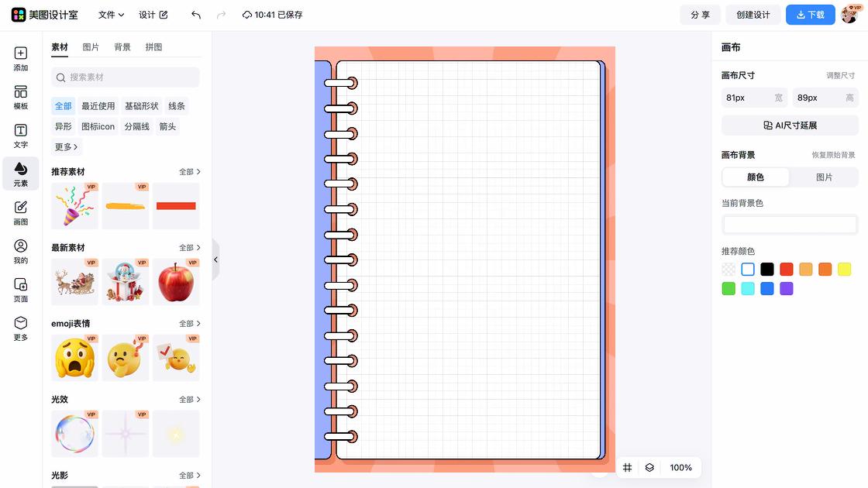Select the yellow brush stroke material
This screenshot has height=488, width=868.
point(125,206)
